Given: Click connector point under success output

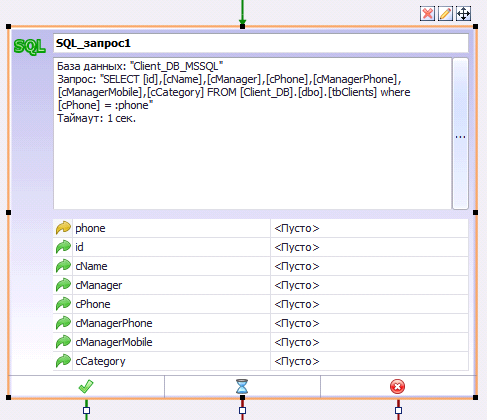Looking at the screenshot, I should [86, 410].
